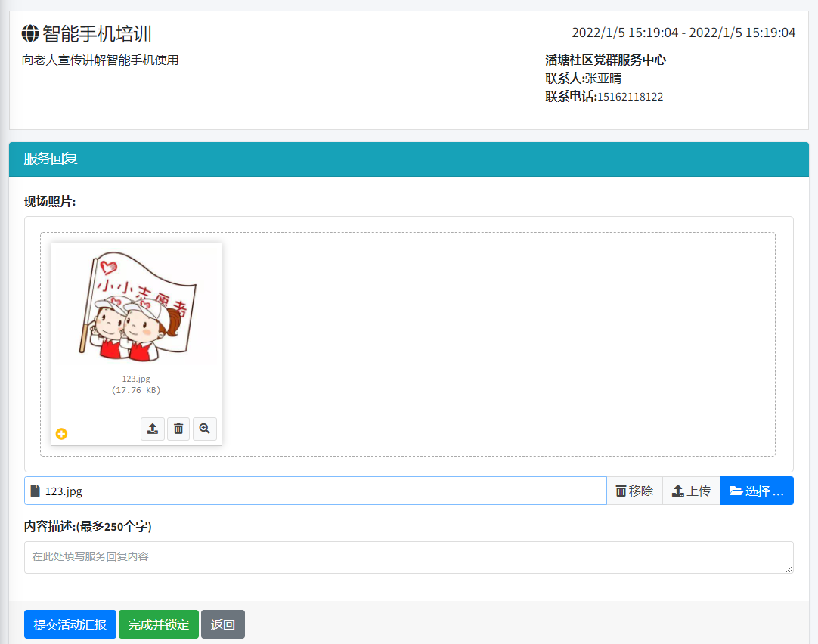Click the file icon in the filename field

(35, 491)
